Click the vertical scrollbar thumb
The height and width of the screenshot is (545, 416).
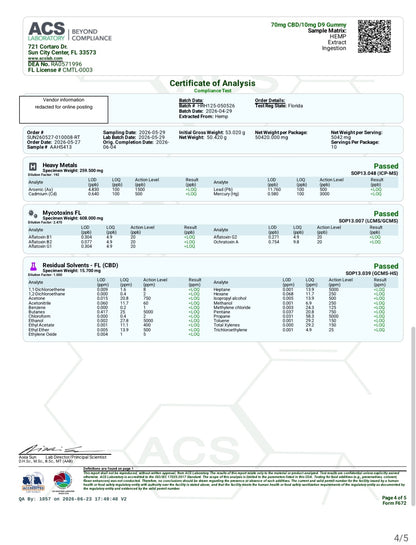click(x=413, y=415)
